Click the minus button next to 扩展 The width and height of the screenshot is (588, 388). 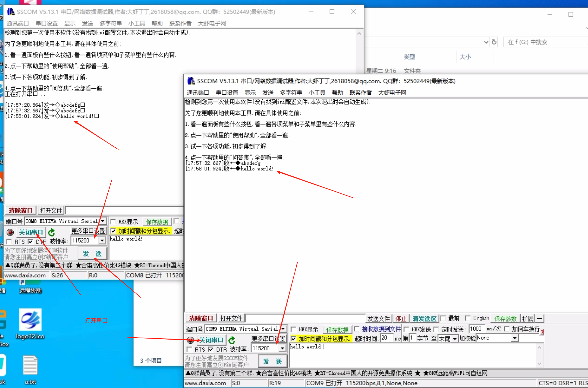tap(540, 318)
